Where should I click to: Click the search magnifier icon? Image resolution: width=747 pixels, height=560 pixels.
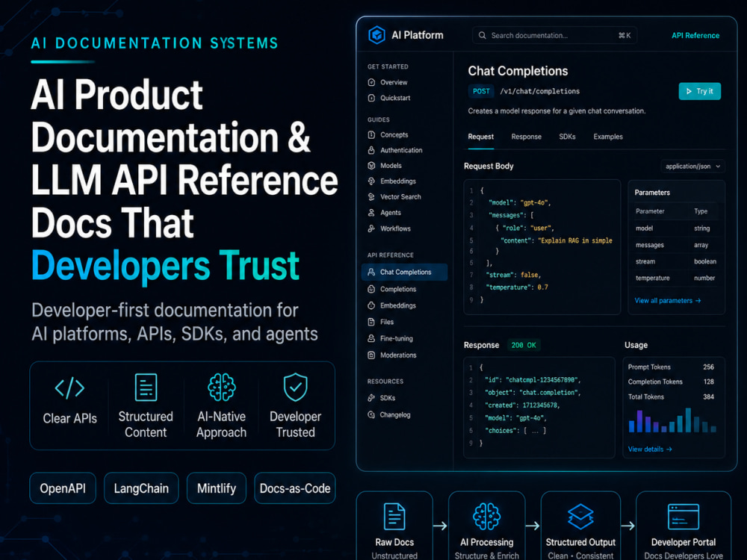coord(482,35)
